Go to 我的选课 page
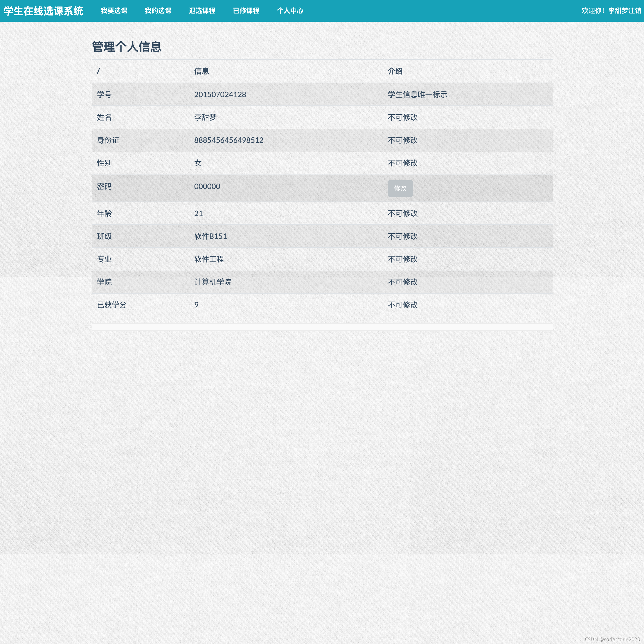 coord(158,11)
